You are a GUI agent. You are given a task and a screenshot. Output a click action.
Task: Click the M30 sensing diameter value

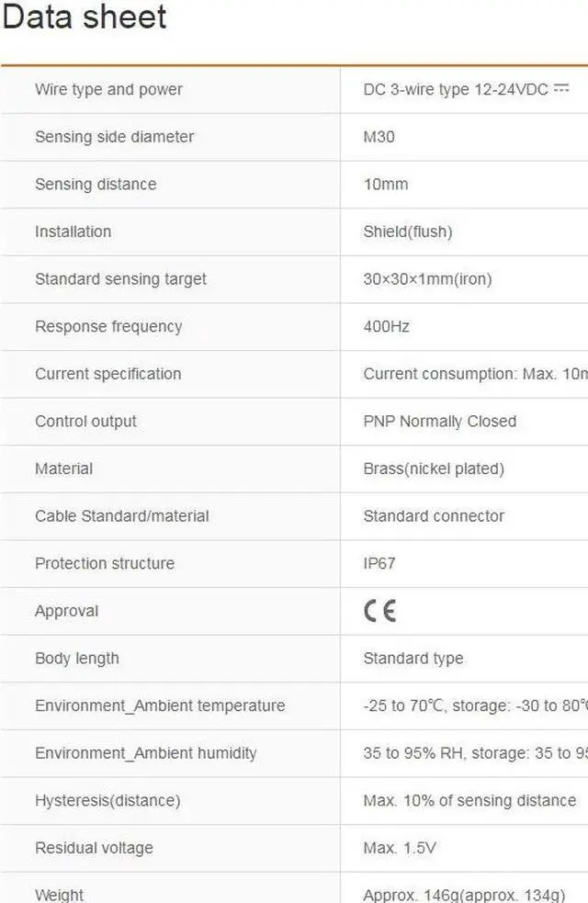(379, 137)
